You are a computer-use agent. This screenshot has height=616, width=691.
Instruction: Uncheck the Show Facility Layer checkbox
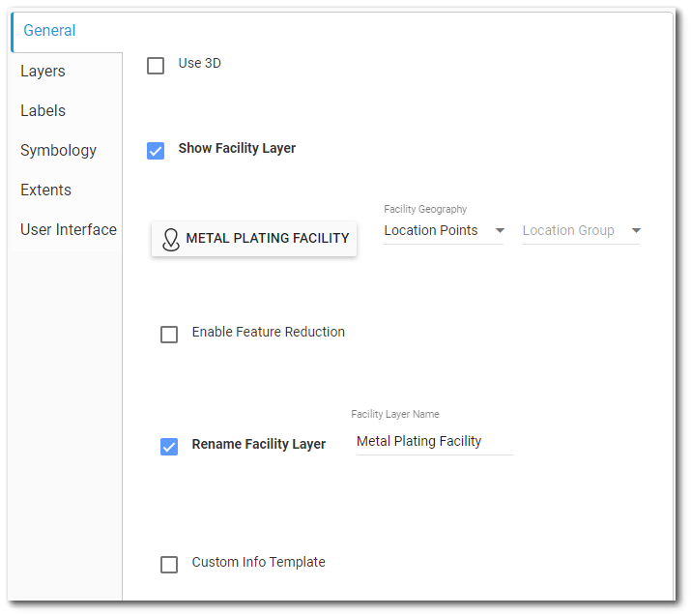(156, 151)
